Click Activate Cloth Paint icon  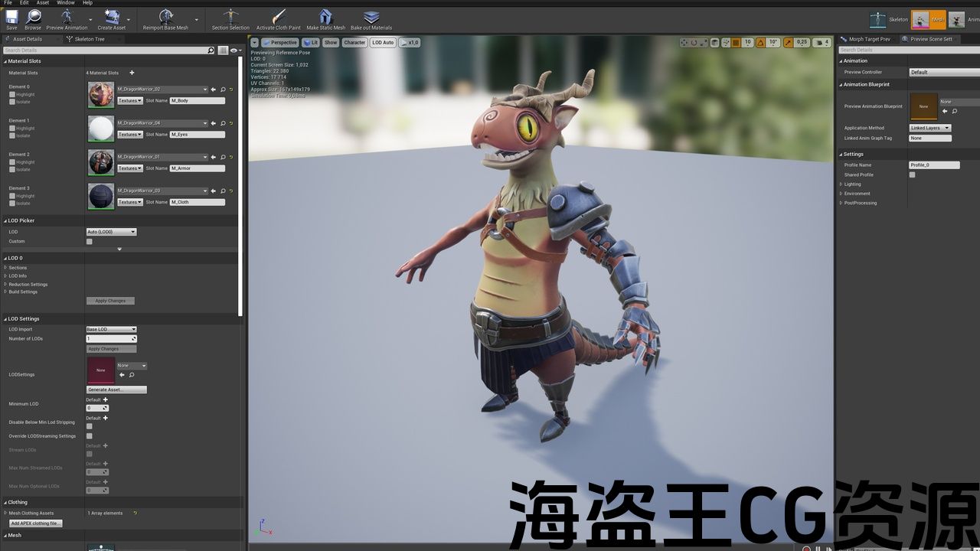point(279,17)
